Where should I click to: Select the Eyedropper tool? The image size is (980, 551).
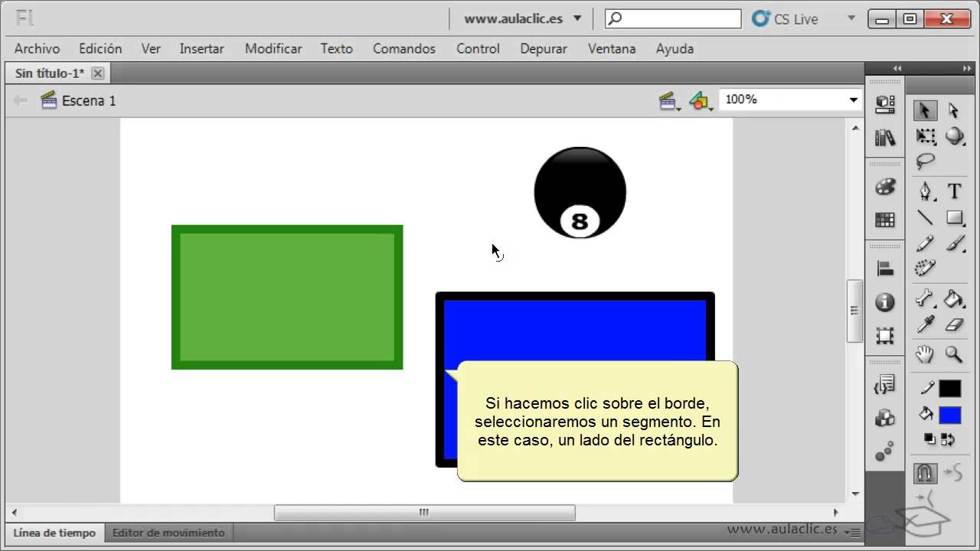(926, 324)
